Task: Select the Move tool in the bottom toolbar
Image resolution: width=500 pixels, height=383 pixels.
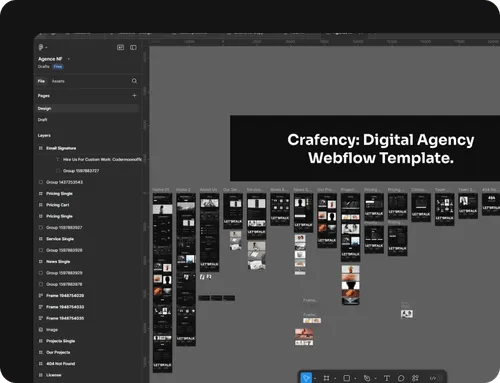Action: pos(306,378)
